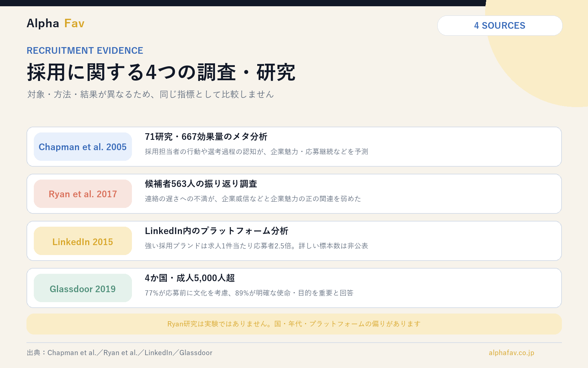Click the Alpha Fav logo
This screenshot has width=588, height=368.
click(55, 24)
